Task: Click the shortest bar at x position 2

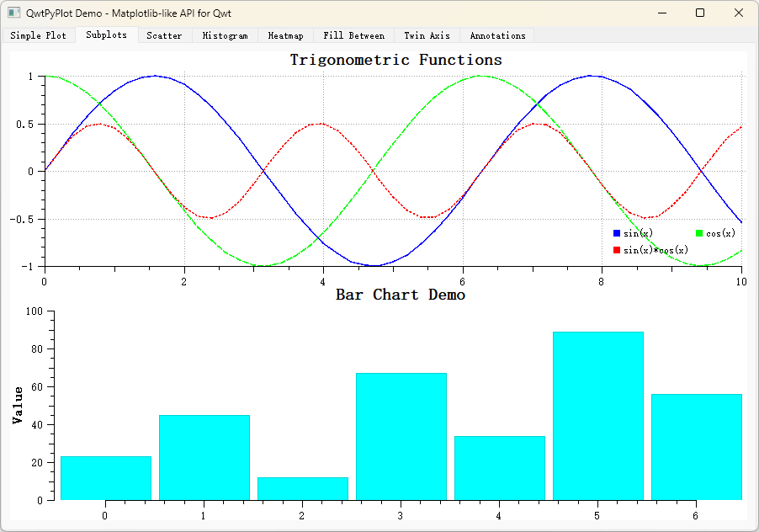Action: pyautogui.click(x=303, y=489)
